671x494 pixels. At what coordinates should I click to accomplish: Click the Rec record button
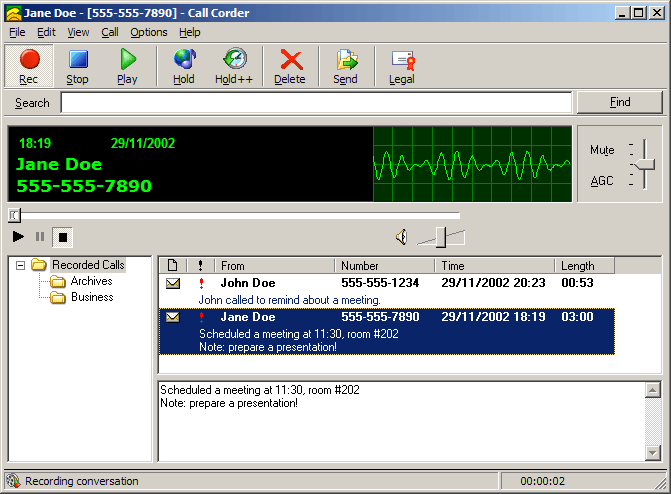point(29,66)
